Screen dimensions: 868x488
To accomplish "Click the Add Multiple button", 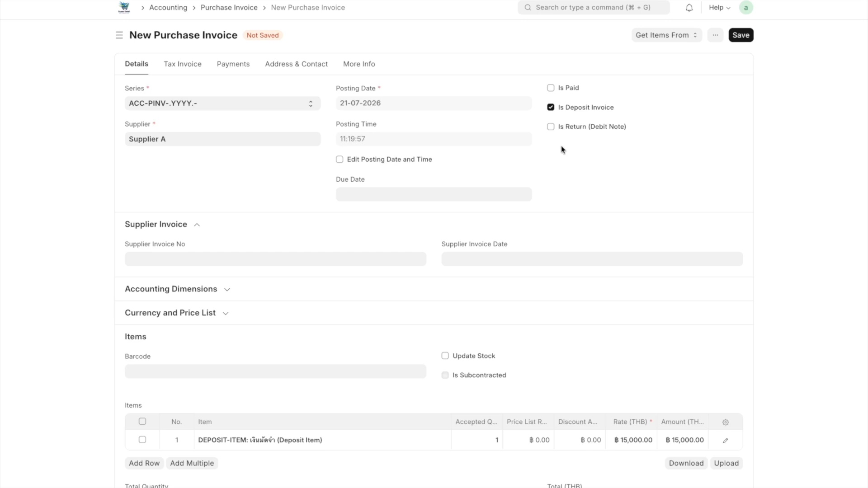I will pos(192,464).
